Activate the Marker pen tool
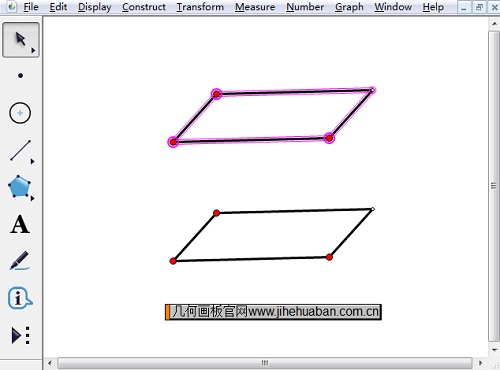The height and width of the screenshot is (370, 500). point(19,261)
